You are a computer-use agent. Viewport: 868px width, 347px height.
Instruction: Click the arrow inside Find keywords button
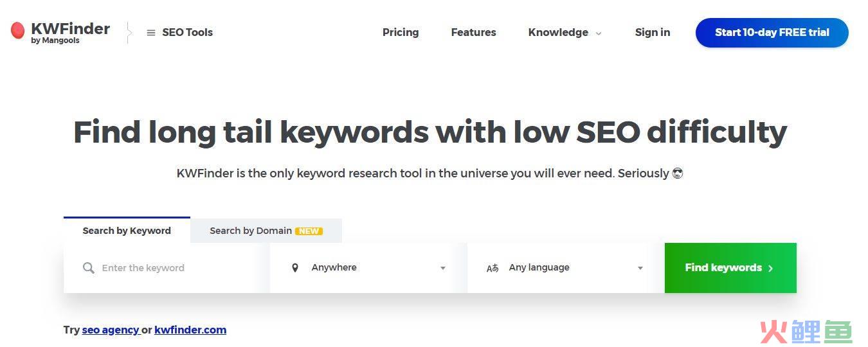(771, 268)
